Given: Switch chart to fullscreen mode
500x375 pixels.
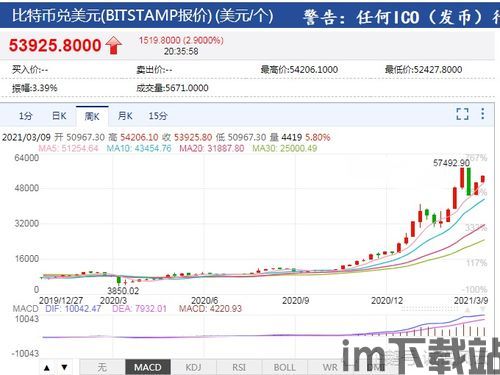Looking at the screenshot, I should 462,114.
